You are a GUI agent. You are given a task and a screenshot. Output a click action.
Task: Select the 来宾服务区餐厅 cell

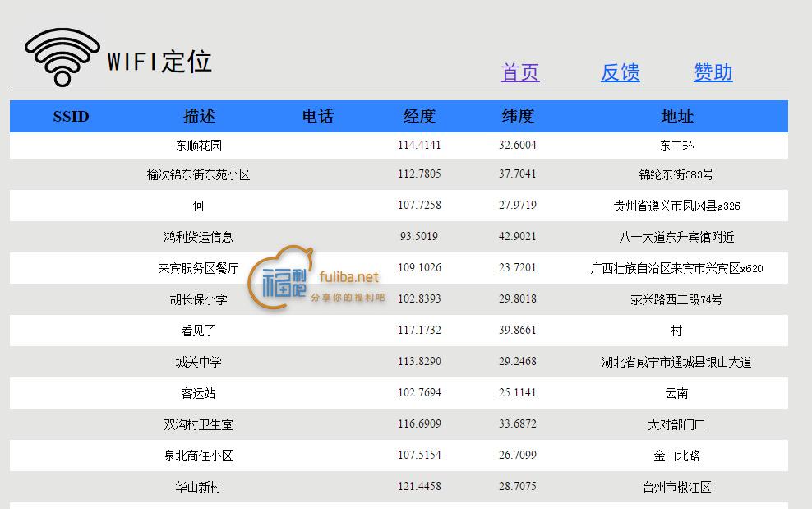pos(198,268)
